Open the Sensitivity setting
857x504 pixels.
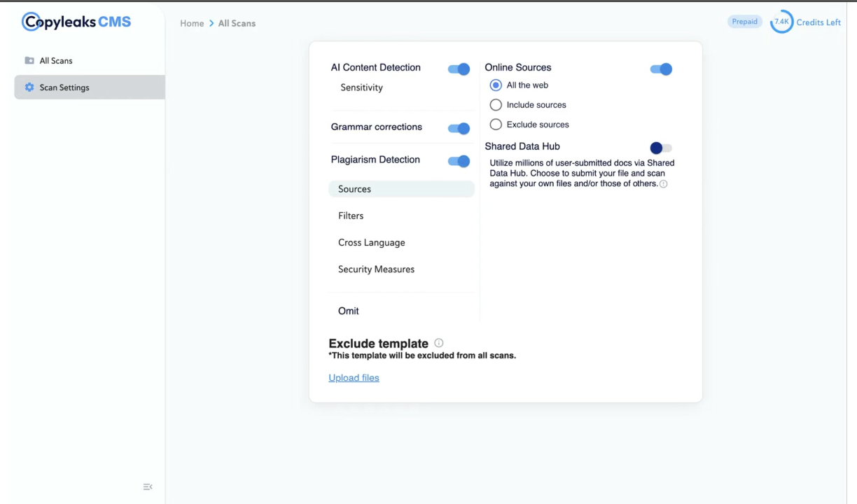click(361, 87)
